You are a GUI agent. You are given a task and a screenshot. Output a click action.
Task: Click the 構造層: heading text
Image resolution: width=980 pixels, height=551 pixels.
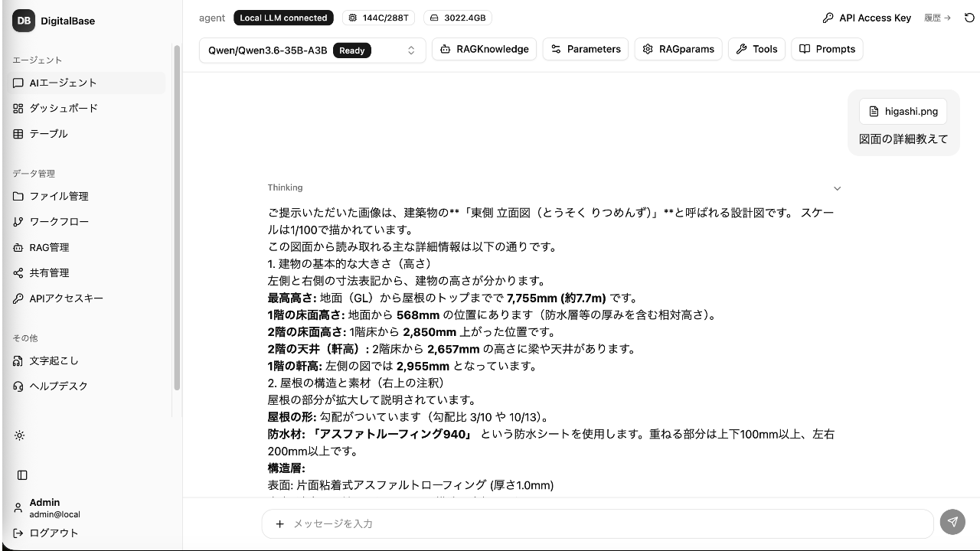[286, 468]
